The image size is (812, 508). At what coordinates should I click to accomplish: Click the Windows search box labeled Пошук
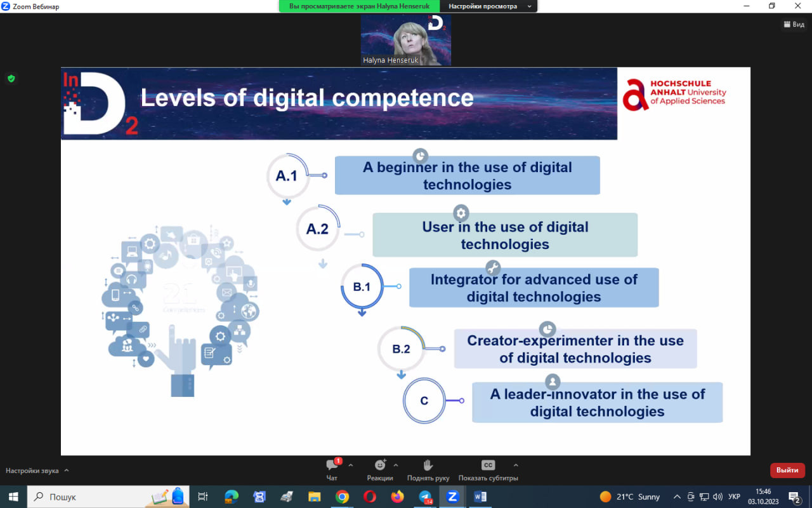coord(107,497)
